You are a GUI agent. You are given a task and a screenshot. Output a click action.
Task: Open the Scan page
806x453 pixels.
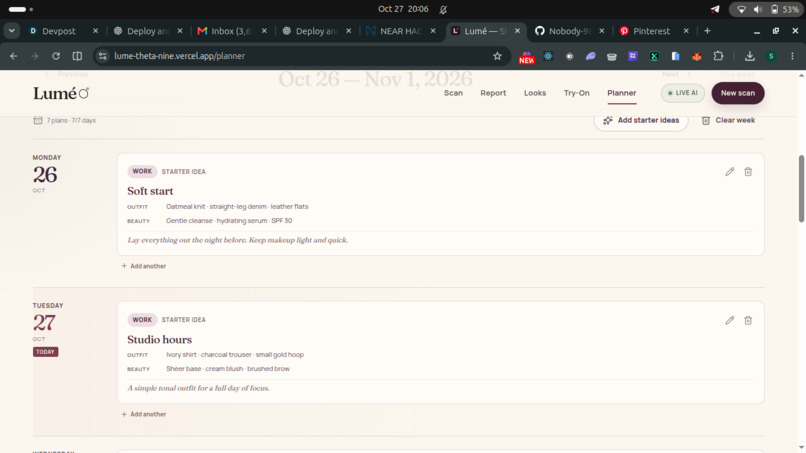point(453,93)
